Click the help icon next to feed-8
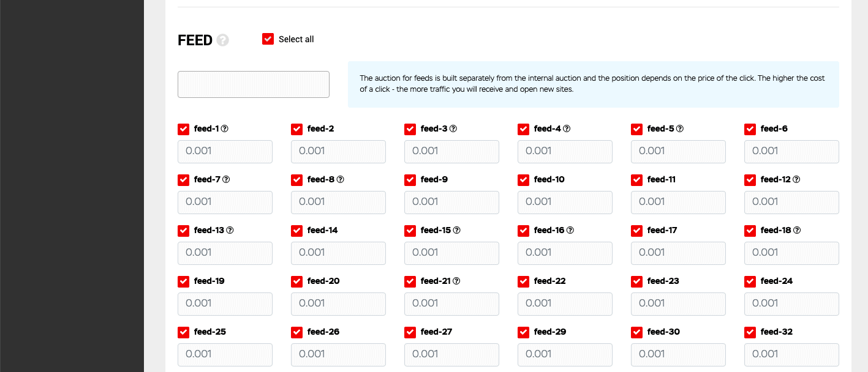This screenshot has height=372, width=868. [x=341, y=180]
